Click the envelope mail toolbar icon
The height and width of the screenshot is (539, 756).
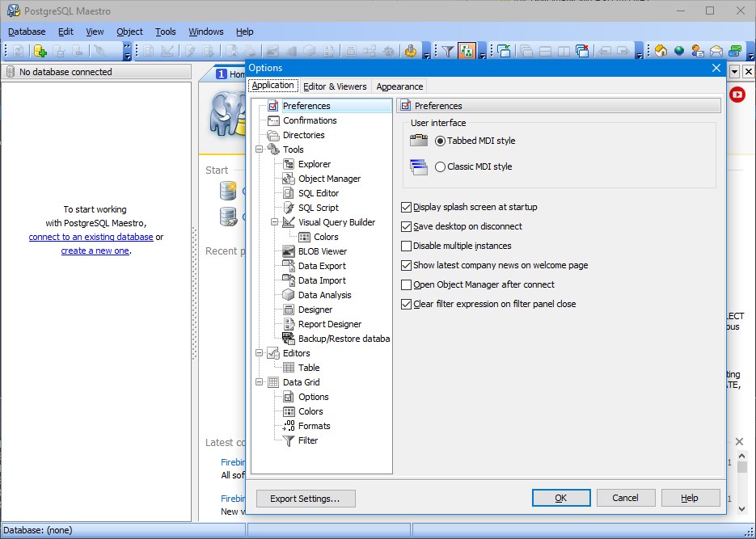pyautogui.click(x=716, y=51)
